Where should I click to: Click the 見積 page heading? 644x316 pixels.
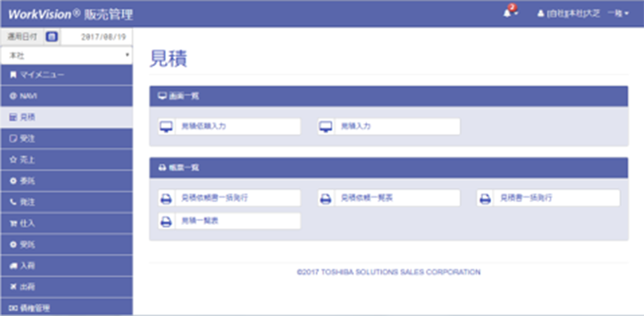tap(168, 58)
